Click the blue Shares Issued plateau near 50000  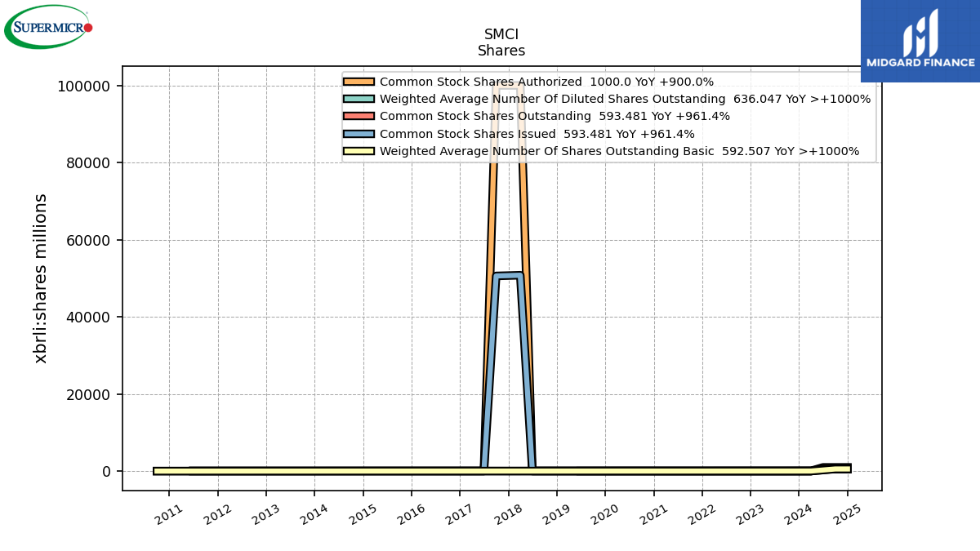pos(508,276)
